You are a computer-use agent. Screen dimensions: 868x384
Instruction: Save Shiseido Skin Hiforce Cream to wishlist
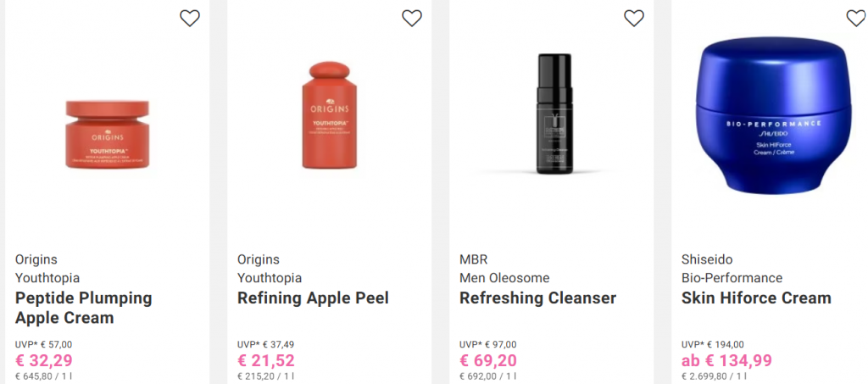point(855,18)
